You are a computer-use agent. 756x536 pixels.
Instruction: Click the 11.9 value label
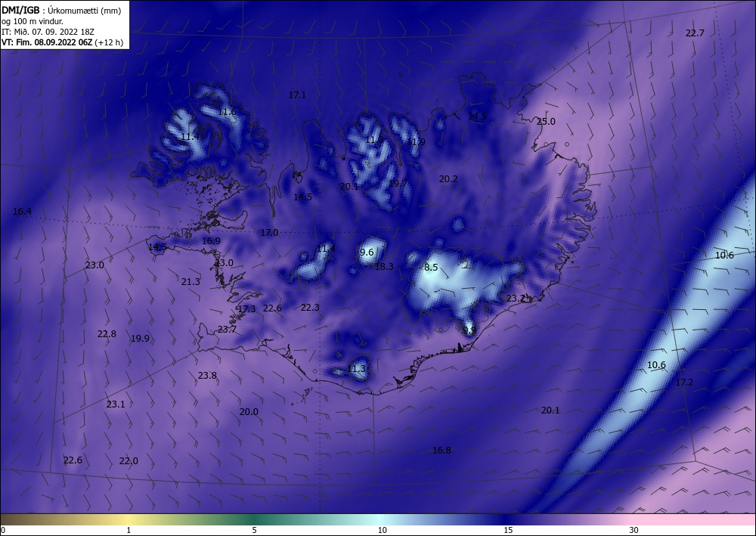click(x=416, y=141)
